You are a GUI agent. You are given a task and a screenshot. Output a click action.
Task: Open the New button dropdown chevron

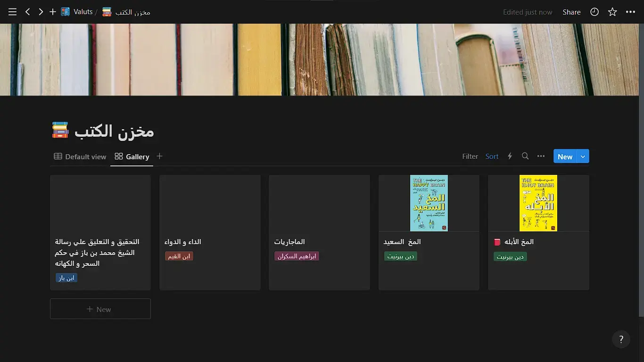(x=583, y=156)
